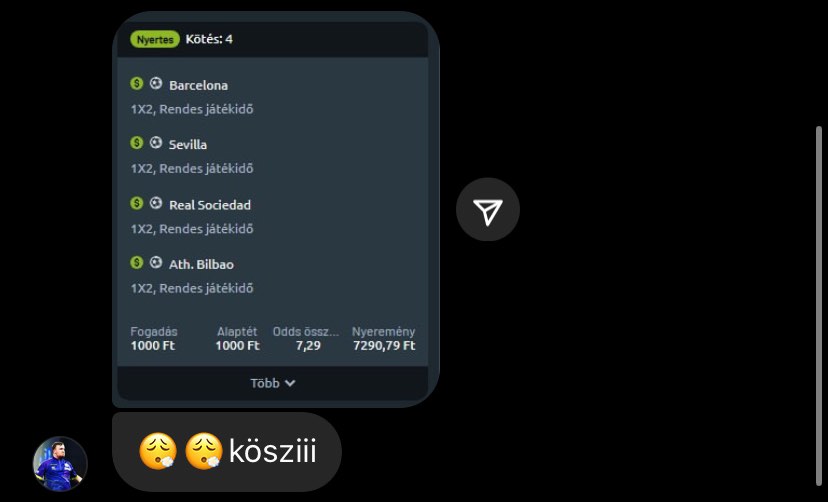Click the soccer ball icon beside Barcelona
Screen dimensions: 828x502
pos(156,84)
